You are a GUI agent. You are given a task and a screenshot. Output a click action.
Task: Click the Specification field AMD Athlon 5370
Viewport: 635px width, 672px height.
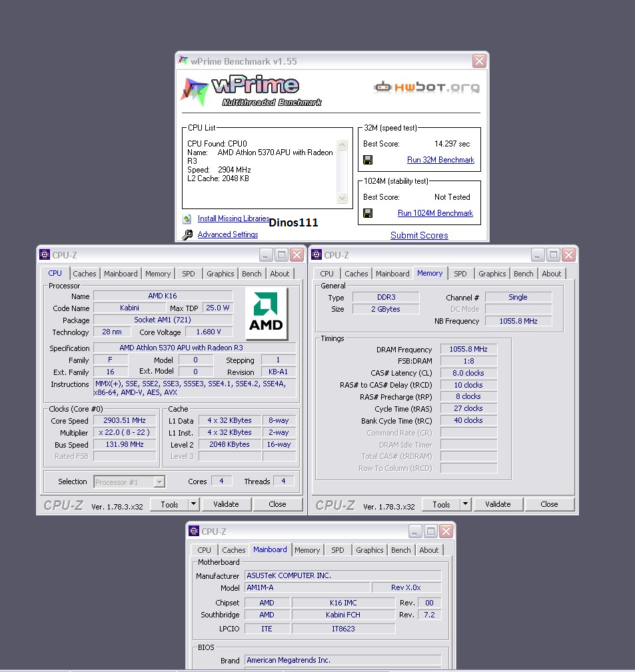(x=195, y=348)
